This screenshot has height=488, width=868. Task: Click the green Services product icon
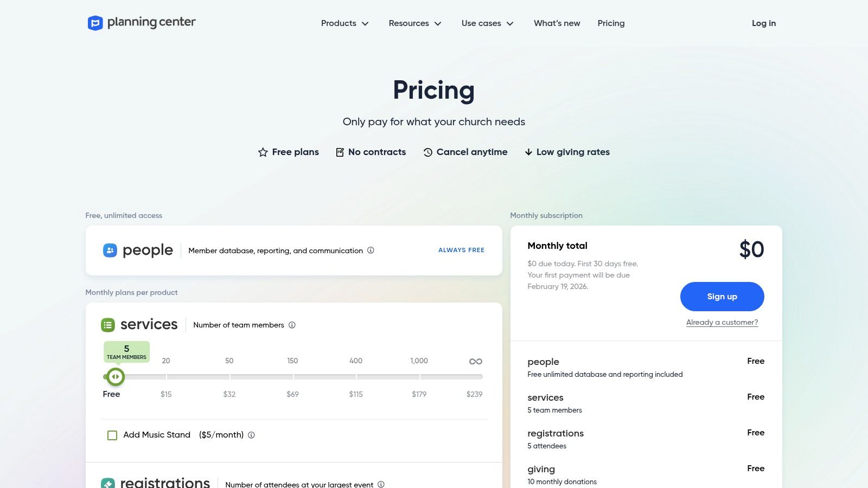click(108, 324)
